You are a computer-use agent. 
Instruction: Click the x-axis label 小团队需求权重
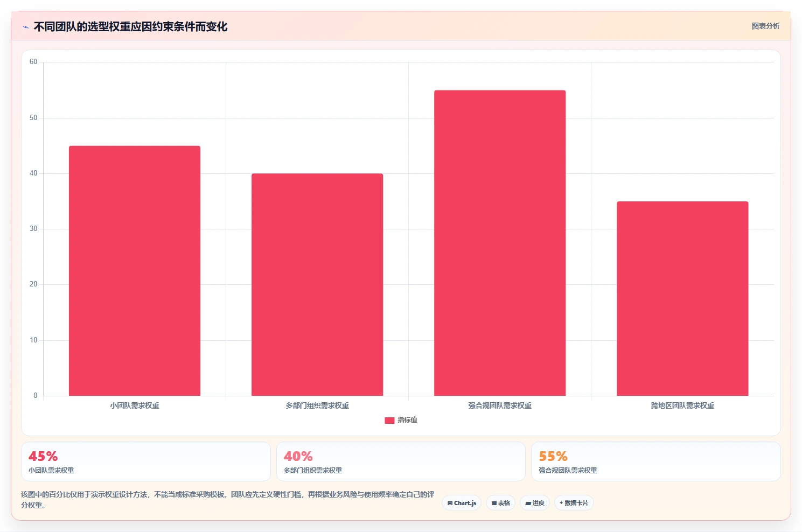click(x=135, y=405)
